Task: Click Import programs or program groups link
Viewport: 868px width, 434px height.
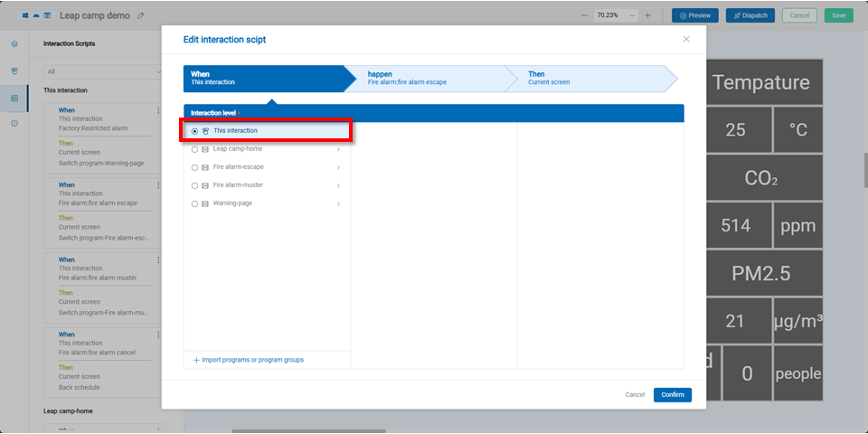Action: click(249, 360)
